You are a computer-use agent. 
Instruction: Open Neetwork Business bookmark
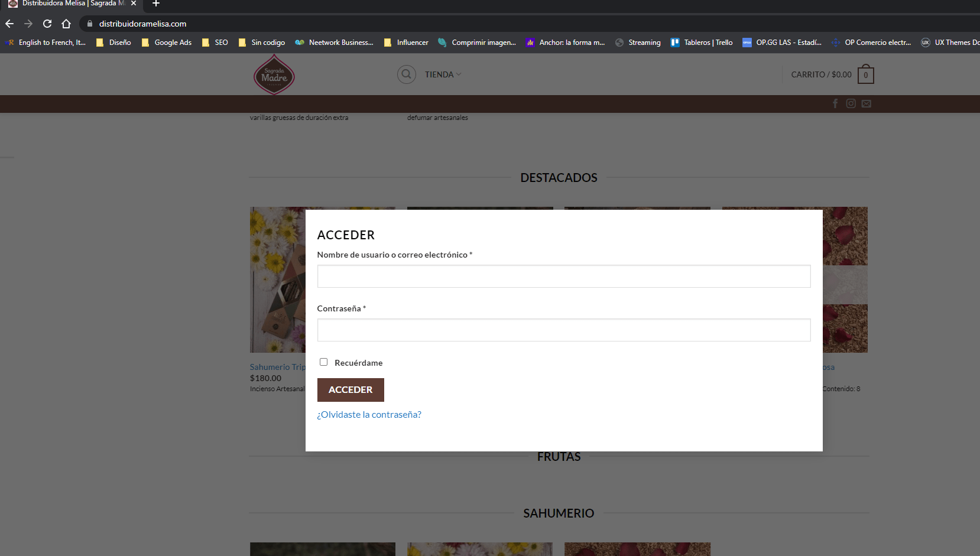[335, 43]
